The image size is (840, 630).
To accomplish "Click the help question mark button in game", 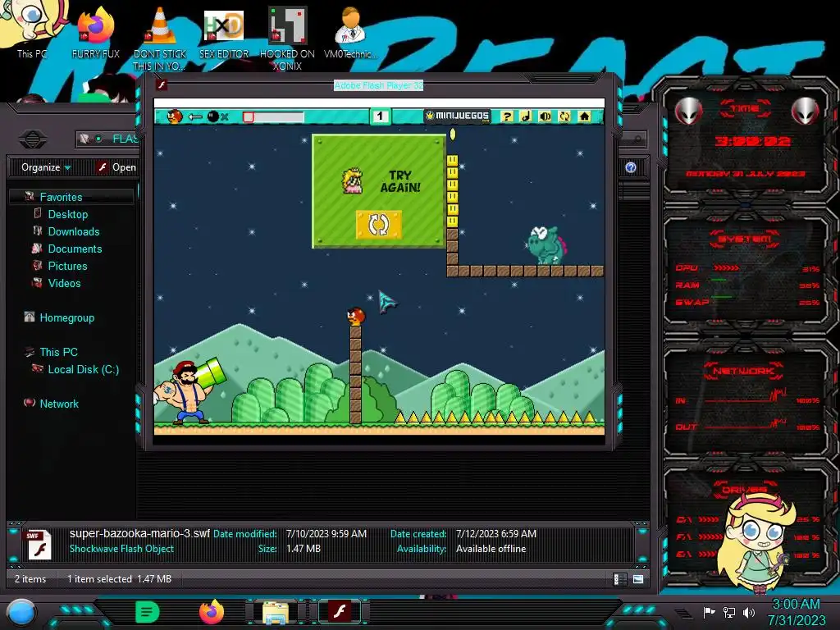I will tap(507, 116).
